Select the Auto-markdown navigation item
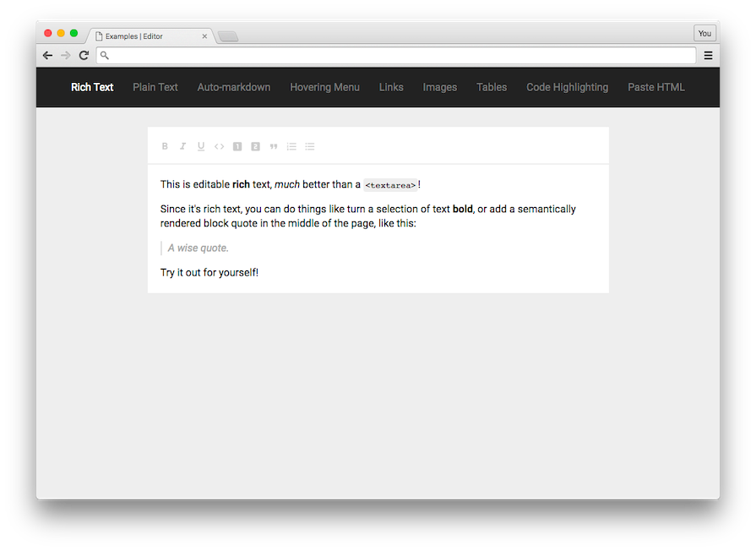 coord(233,87)
